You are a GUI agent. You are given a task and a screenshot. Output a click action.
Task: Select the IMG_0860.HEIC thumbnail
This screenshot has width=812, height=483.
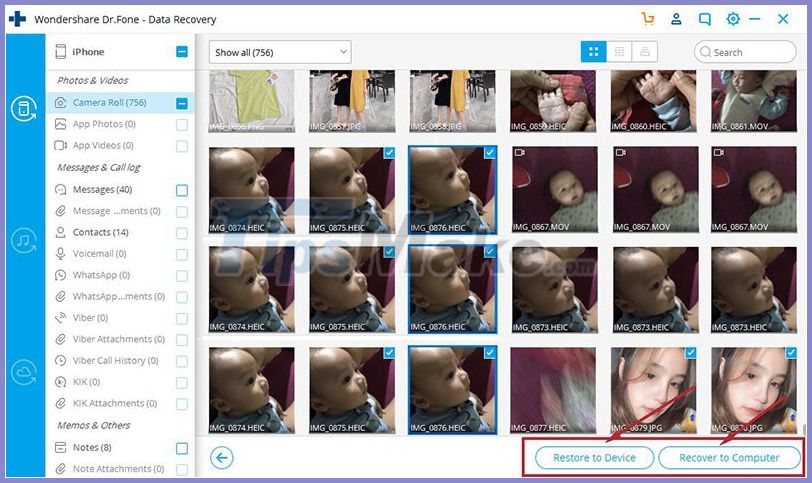click(654, 101)
